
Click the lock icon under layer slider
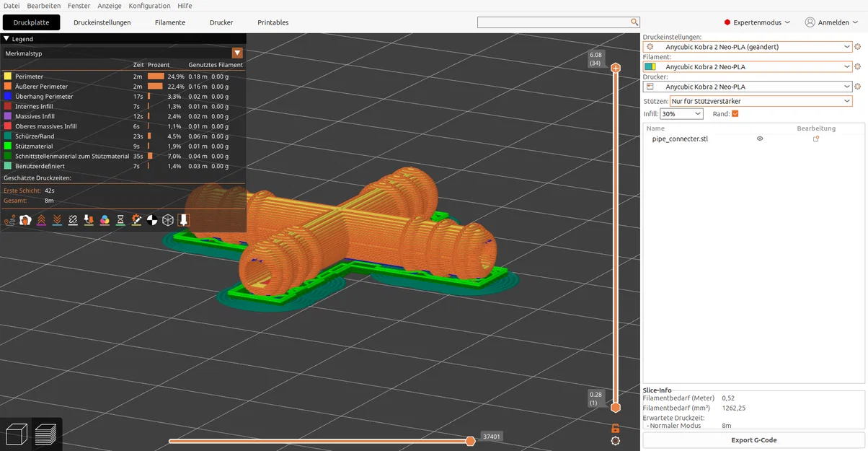615,429
